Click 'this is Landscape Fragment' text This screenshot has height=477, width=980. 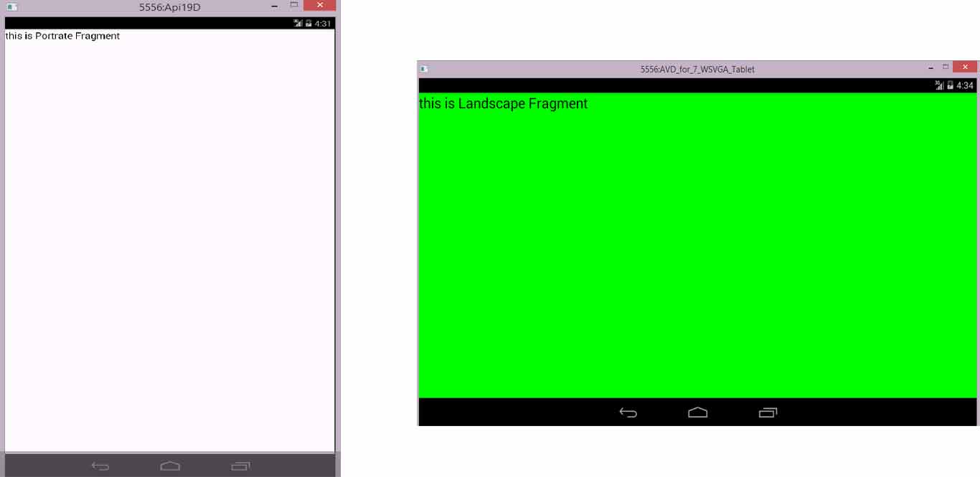tap(503, 103)
